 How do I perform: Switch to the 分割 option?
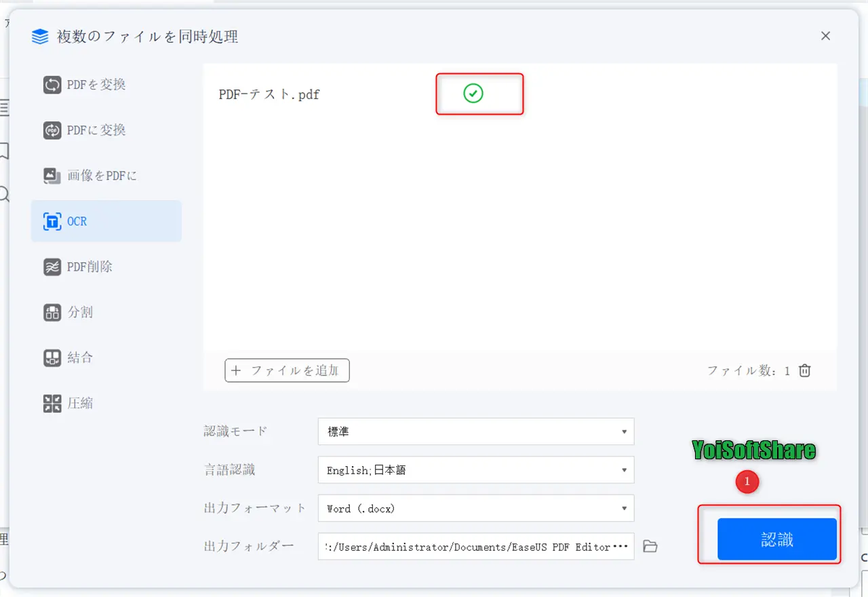pos(106,312)
